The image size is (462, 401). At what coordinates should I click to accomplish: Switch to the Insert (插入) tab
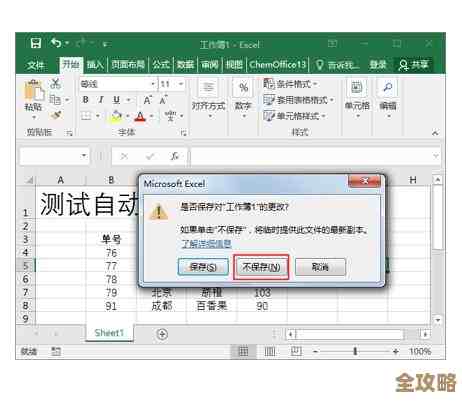[x=95, y=65]
